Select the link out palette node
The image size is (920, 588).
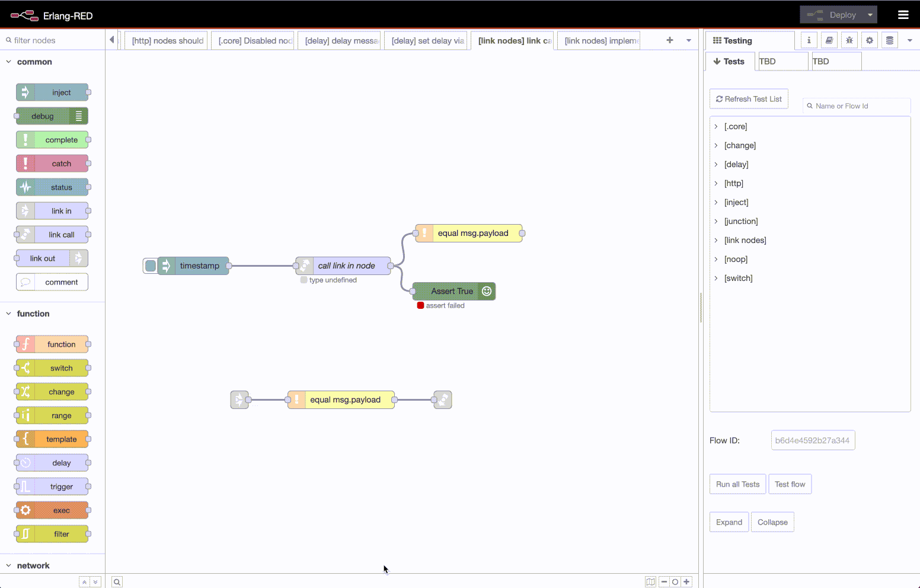click(52, 258)
